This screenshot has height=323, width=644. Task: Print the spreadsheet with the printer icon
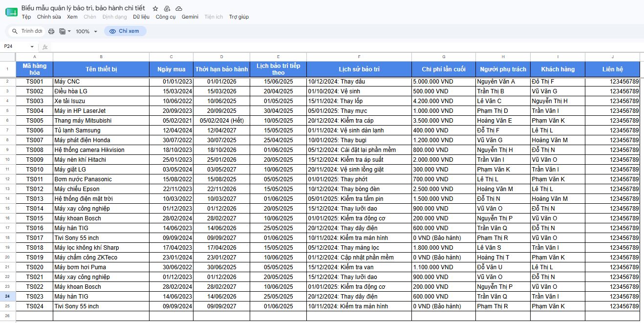click(x=51, y=31)
